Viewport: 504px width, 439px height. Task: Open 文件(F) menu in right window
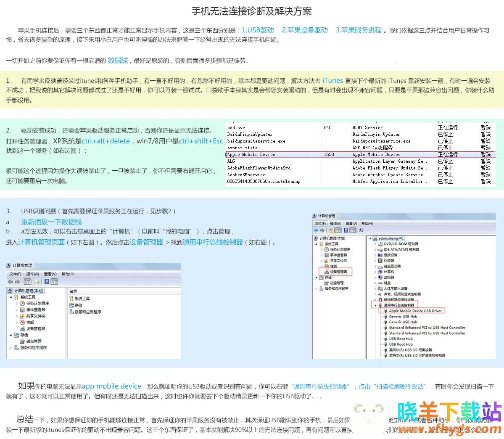(x=320, y=224)
